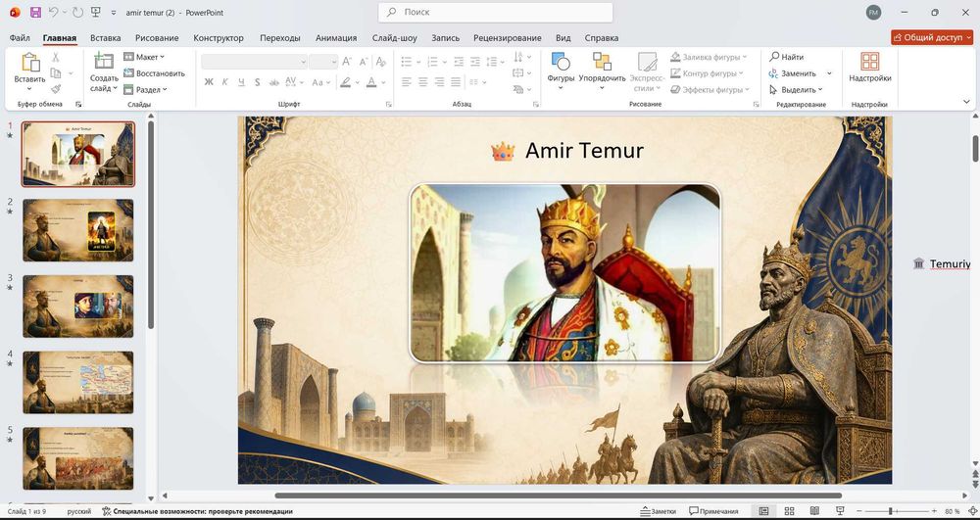Click the Redo arrow in title bar
This screenshot has height=520, width=980.
(x=77, y=12)
